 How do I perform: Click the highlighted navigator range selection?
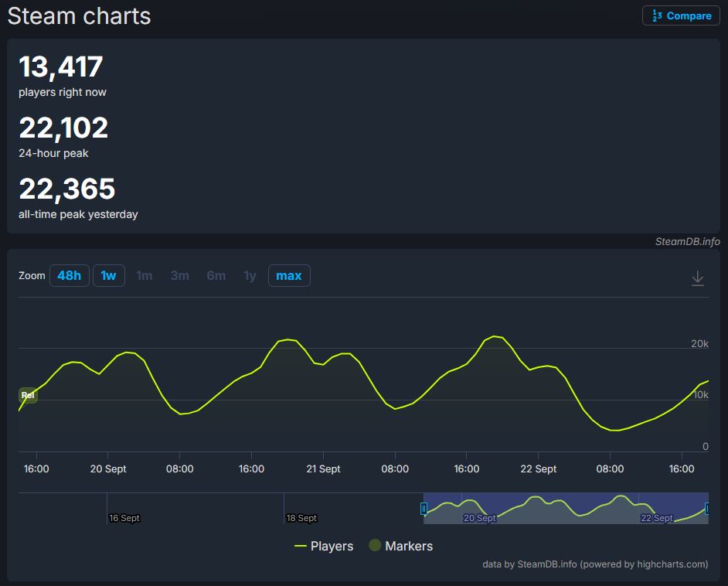566,509
